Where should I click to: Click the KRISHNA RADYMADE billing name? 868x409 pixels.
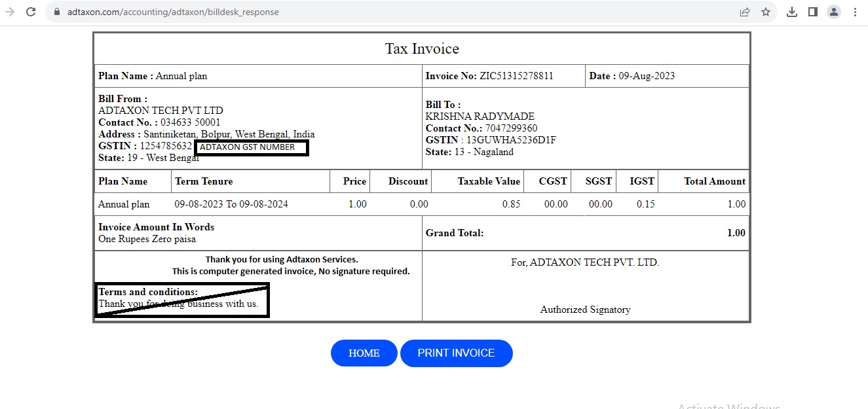480,116
